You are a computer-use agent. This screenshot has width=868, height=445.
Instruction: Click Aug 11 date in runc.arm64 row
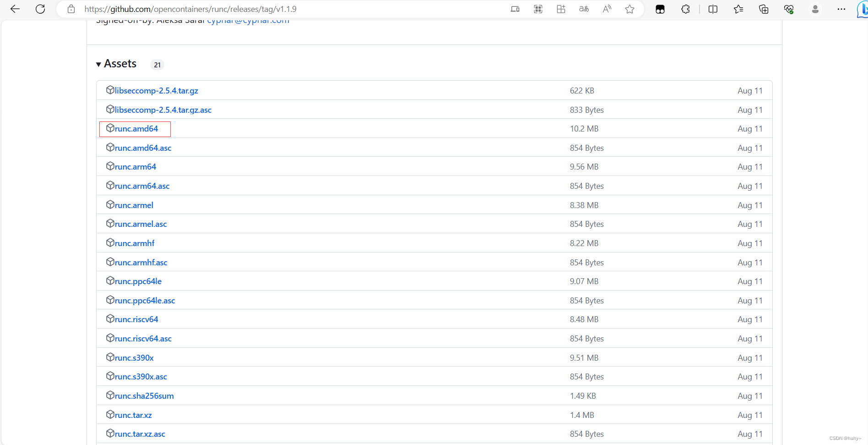pyautogui.click(x=750, y=167)
